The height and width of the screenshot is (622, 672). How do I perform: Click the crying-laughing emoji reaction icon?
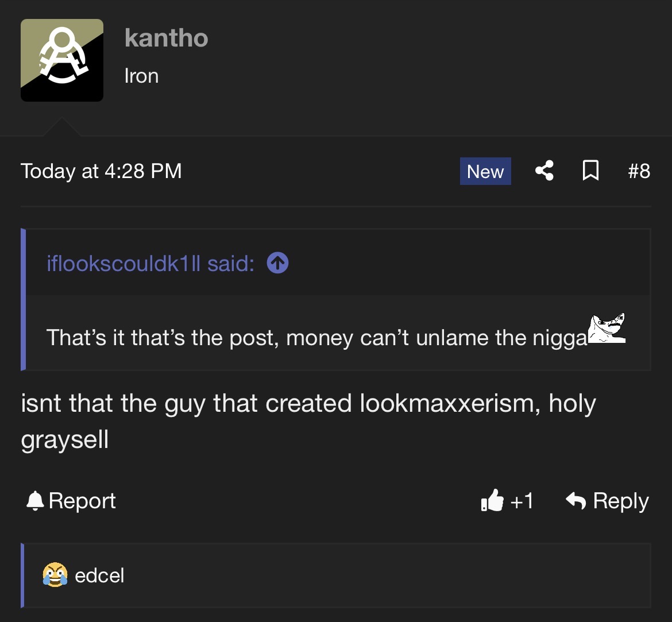(x=55, y=575)
